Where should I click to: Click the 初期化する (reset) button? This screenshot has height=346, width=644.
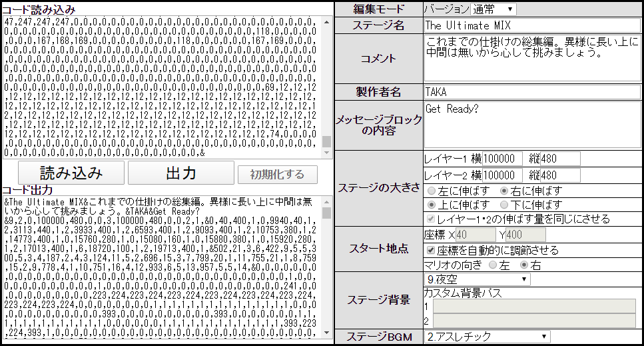point(278,175)
